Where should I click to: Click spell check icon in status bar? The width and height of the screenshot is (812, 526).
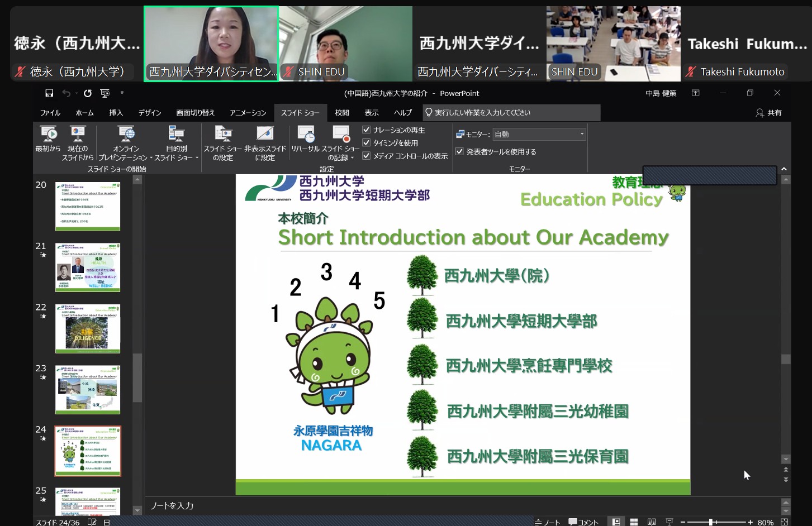pos(92,522)
